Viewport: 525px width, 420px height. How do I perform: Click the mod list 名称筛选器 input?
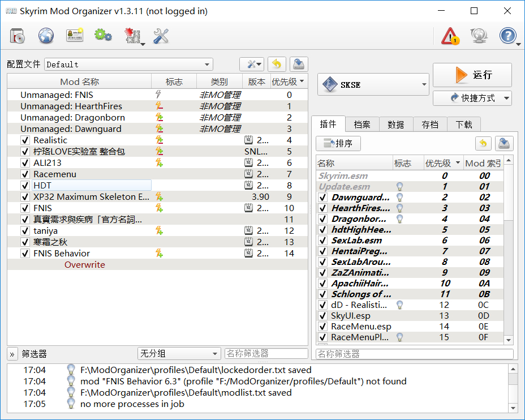pos(266,353)
